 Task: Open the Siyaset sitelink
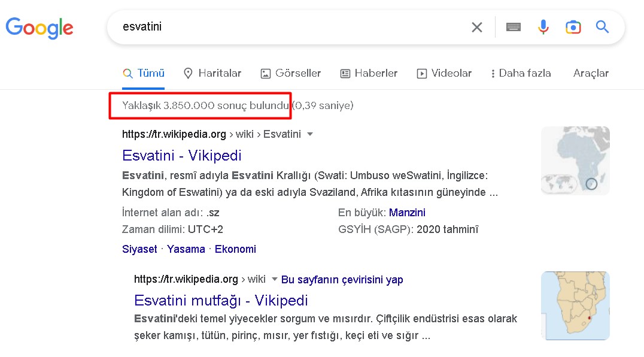tap(139, 249)
